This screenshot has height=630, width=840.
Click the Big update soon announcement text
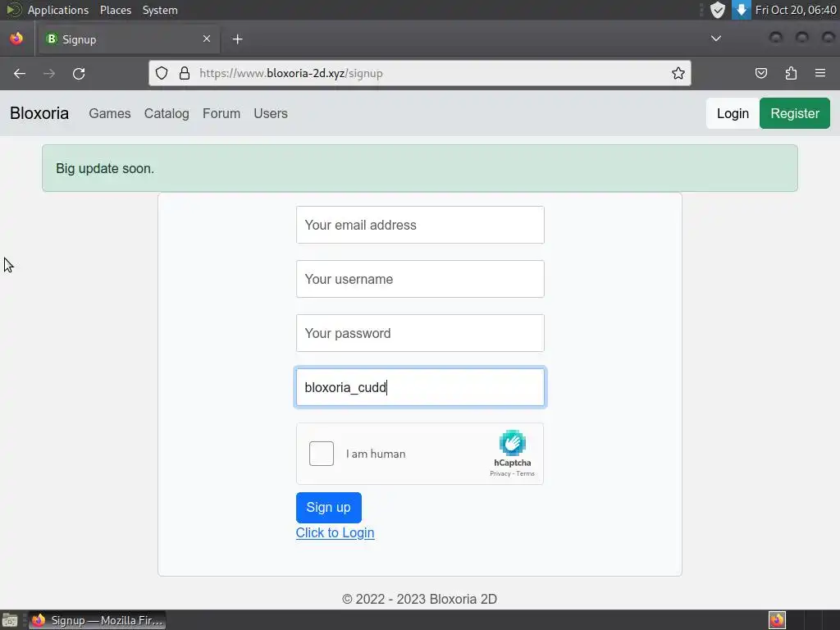pos(105,168)
